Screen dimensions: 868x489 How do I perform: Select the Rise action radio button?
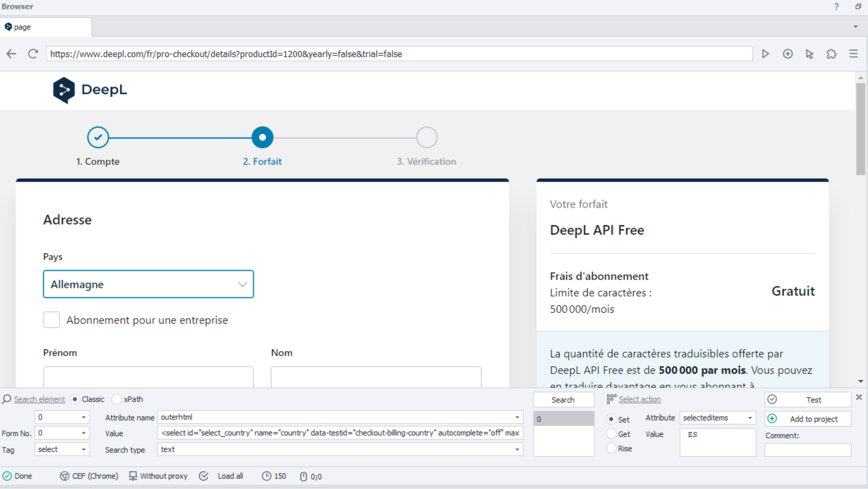[x=611, y=448]
